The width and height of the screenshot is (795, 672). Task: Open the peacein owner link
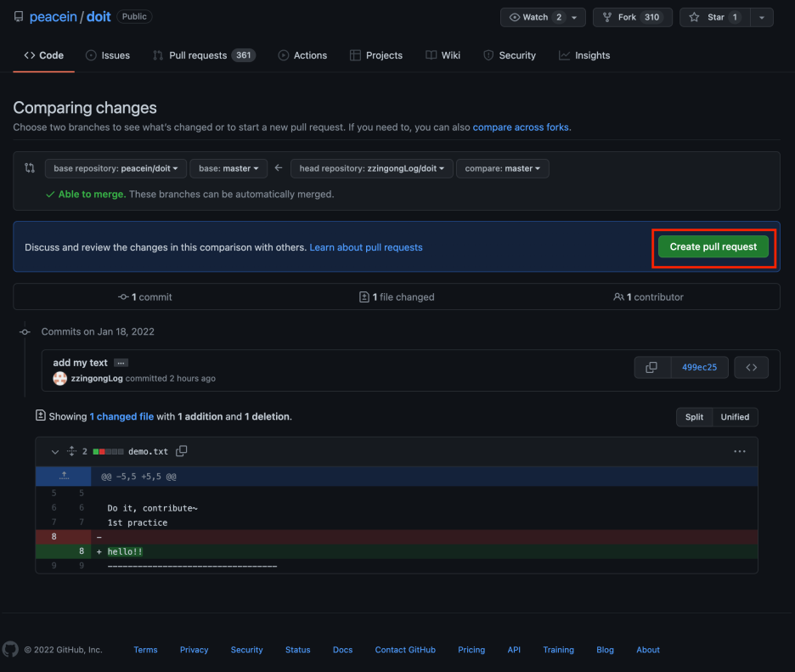[54, 17]
